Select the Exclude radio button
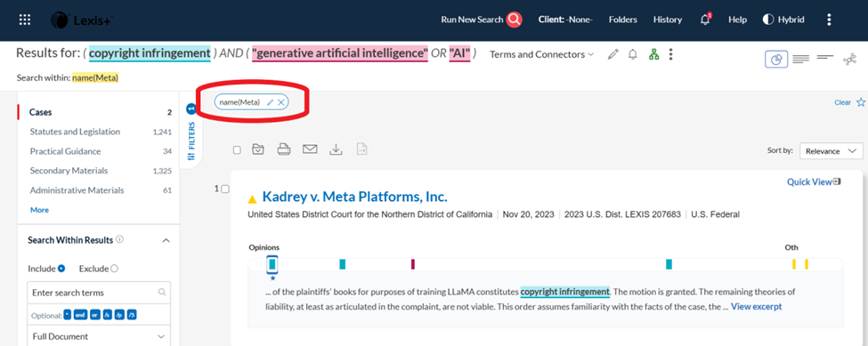 [x=115, y=269]
